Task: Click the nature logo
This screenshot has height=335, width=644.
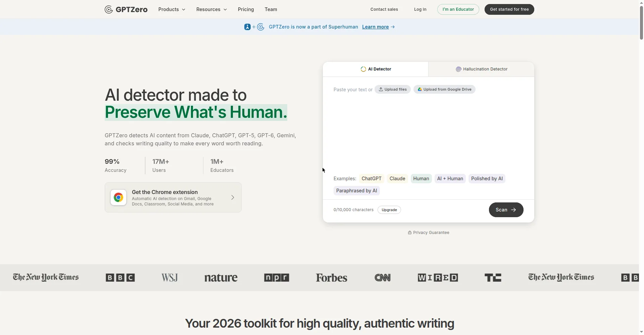Action: pos(221,278)
